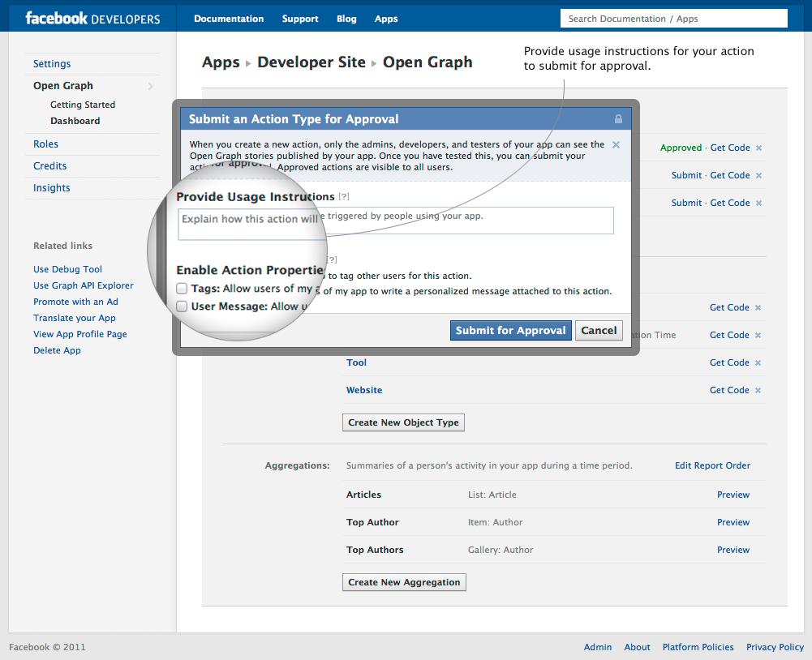Open Credits in the sidebar
Image resolution: width=812 pixels, height=660 pixels.
click(x=49, y=165)
